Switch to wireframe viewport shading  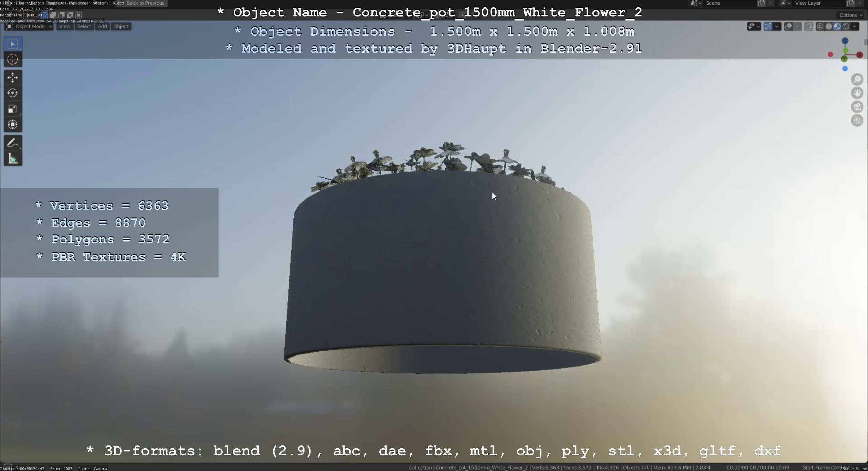820,27
